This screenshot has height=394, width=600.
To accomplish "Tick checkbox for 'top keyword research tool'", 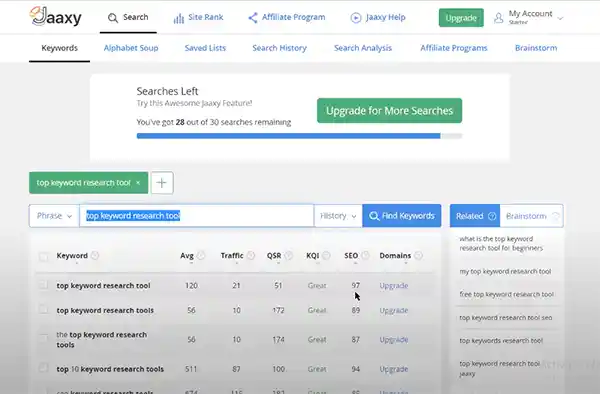I will (43, 285).
